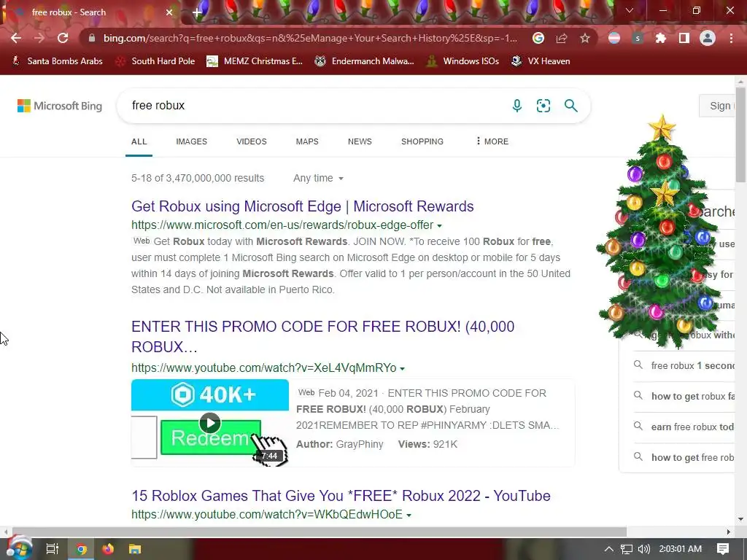Bookmark this page with the star
The width and height of the screenshot is (747, 560).
click(585, 38)
